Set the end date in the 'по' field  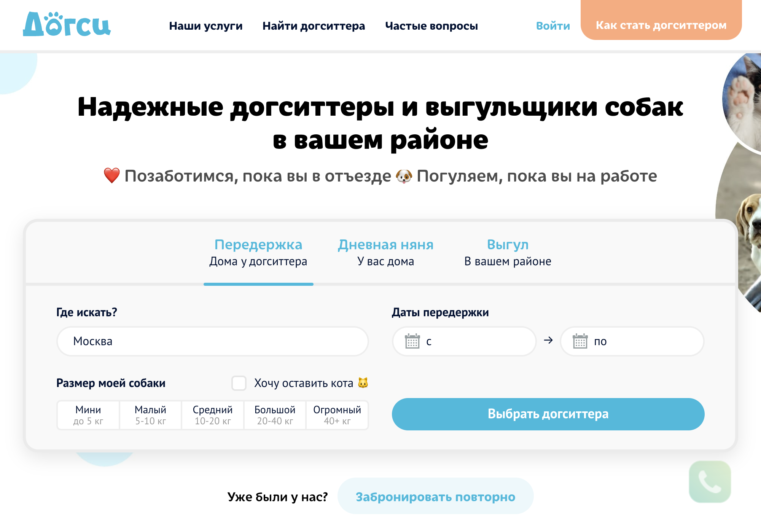click(x=632, y=341)
